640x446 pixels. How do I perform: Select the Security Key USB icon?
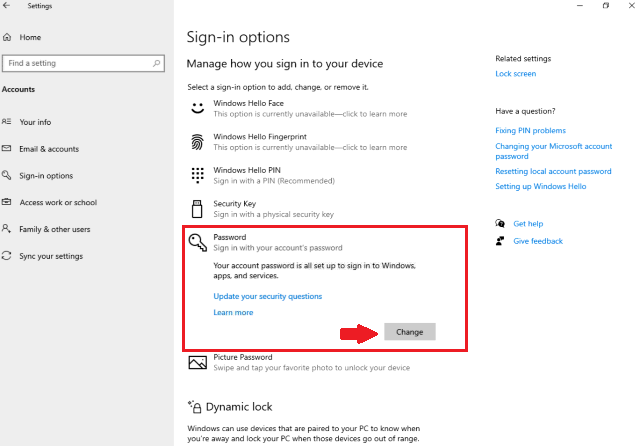(x=197, y=209)
